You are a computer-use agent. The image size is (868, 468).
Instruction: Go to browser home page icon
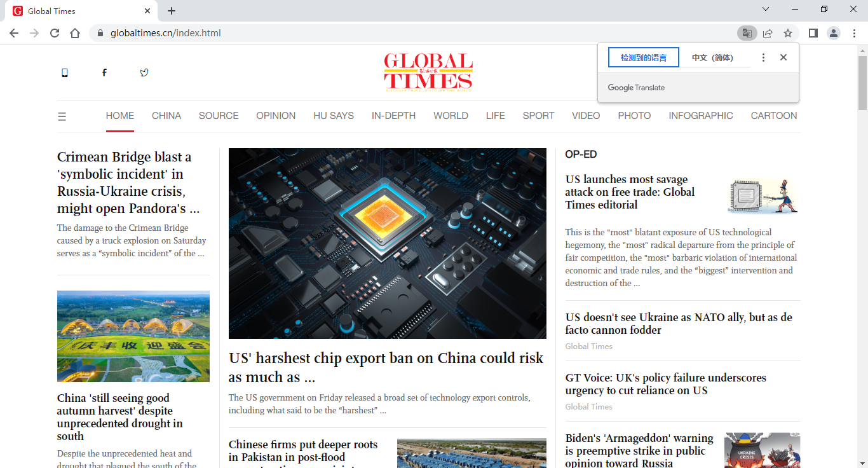click(75, 33)
